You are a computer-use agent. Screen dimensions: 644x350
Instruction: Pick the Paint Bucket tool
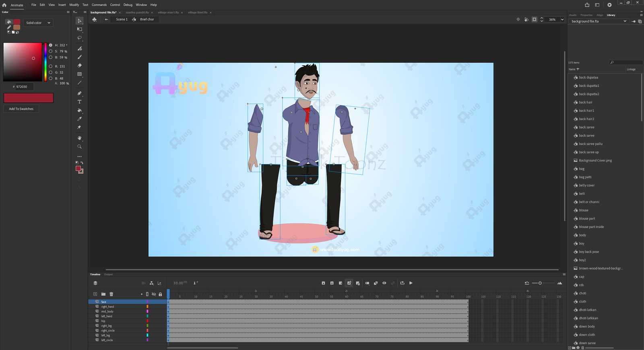pyautogui.click(x=79, y=110)
